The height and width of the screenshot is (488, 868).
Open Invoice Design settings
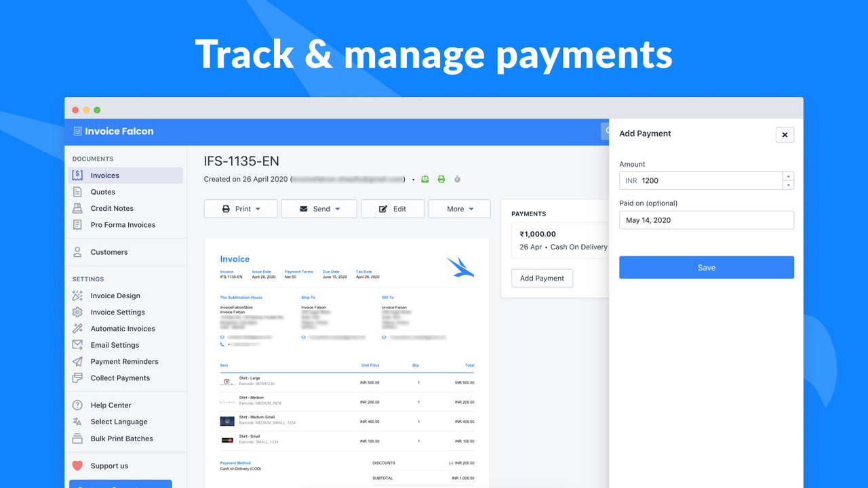pyautogui.click(x=79, y=296)
